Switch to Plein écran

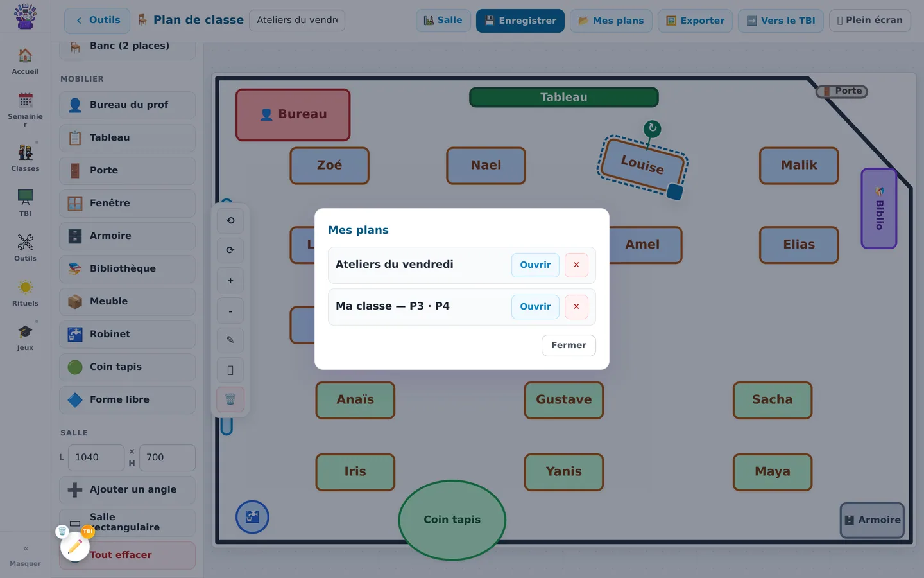point(869,21)
